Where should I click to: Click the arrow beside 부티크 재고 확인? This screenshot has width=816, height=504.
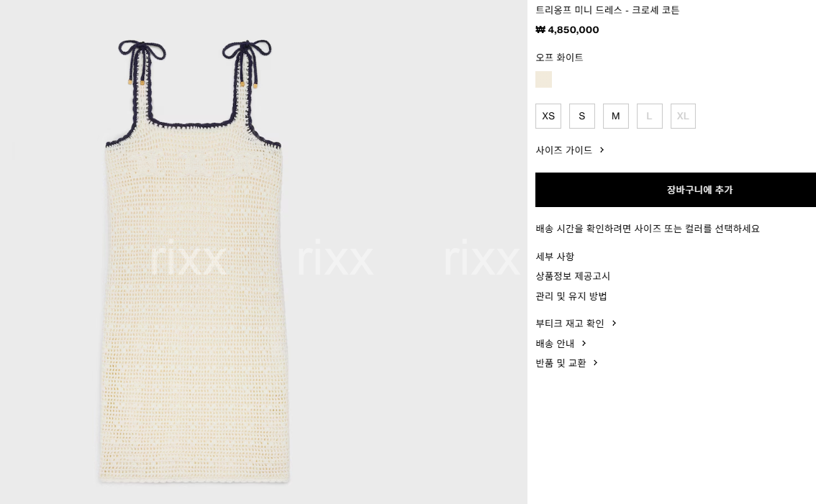tap(614, 323)
